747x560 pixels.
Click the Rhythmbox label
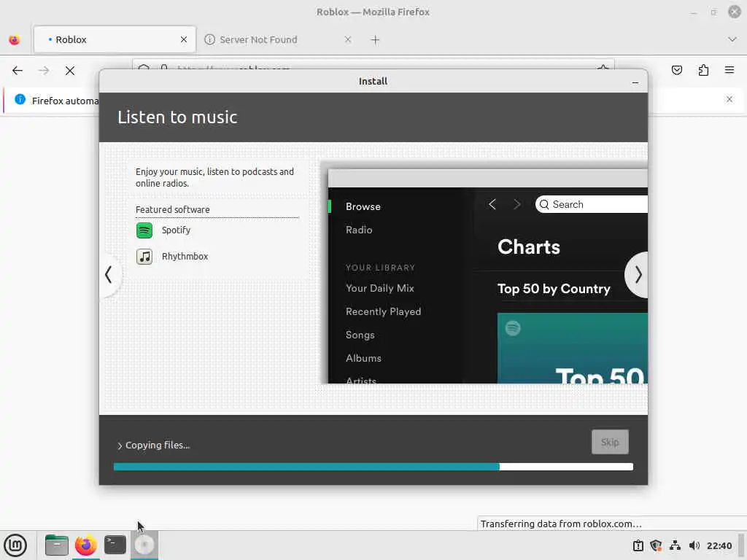(x=185, y=256)
